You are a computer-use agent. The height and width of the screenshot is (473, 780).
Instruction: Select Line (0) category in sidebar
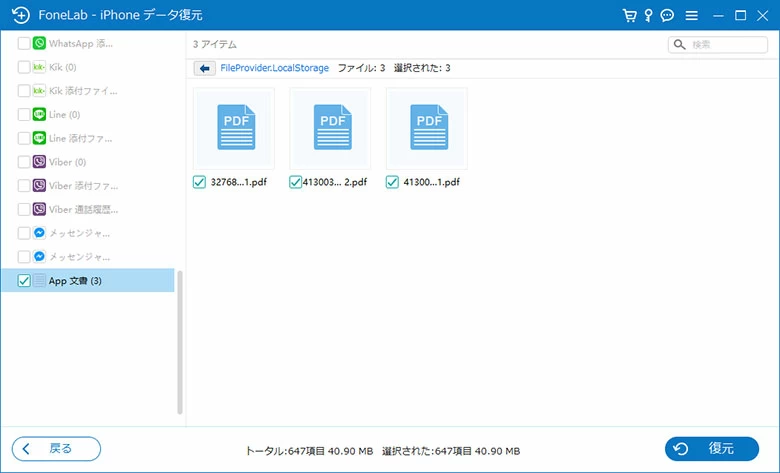pyautogui.click(x=64, y=115)
